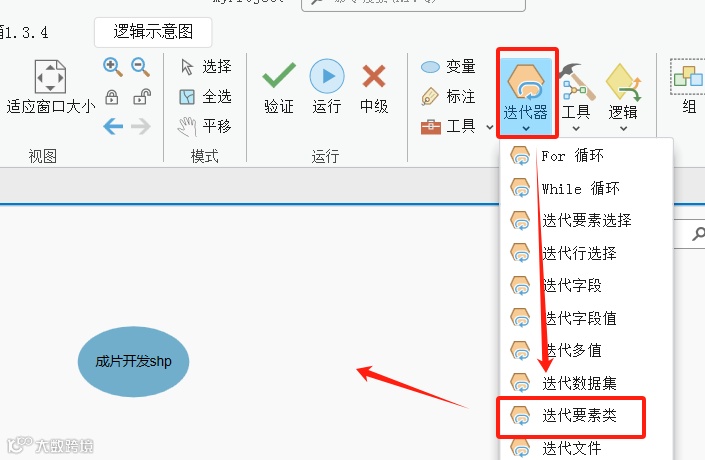The height and width of the screenshot is (460, 705).
Task: Open the 逻辑示意图 tab
Action: coord(153,32)
